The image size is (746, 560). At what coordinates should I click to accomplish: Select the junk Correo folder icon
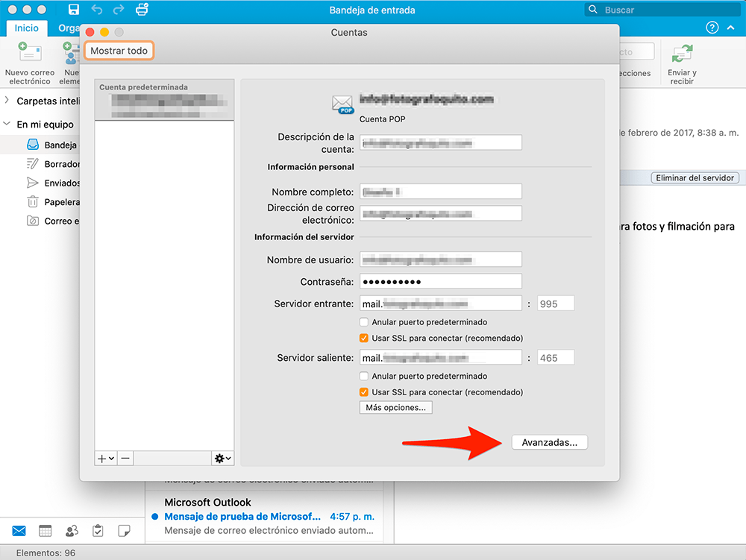33,221
